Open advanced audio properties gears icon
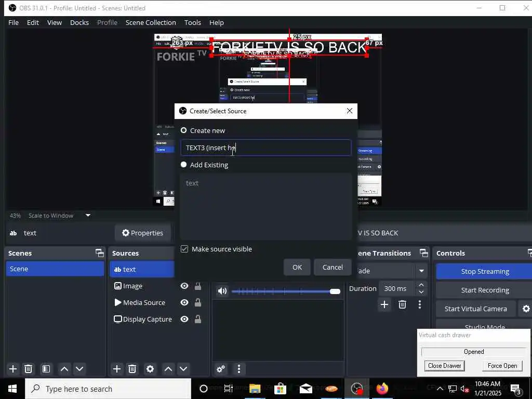 click(x=221, y=369)
